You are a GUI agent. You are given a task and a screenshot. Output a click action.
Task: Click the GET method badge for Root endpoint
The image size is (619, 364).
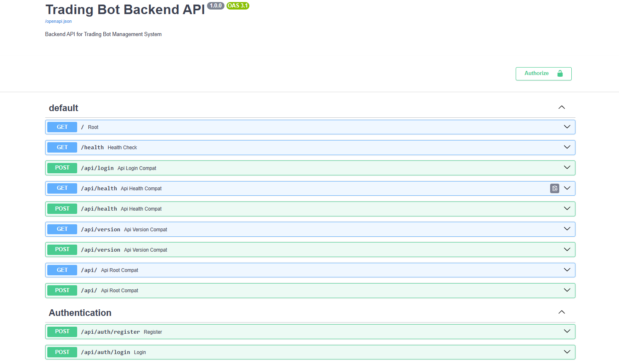click(62, 127)
